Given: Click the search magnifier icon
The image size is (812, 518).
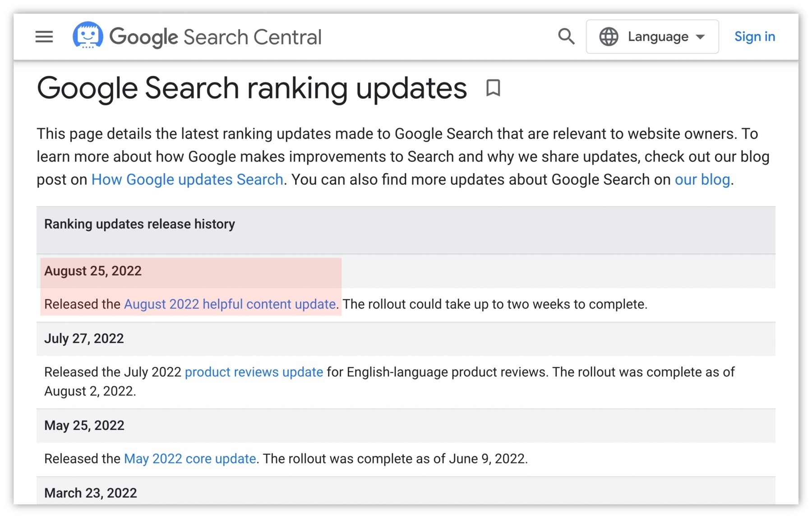Looking at the screenshot, I should [566, 37].
